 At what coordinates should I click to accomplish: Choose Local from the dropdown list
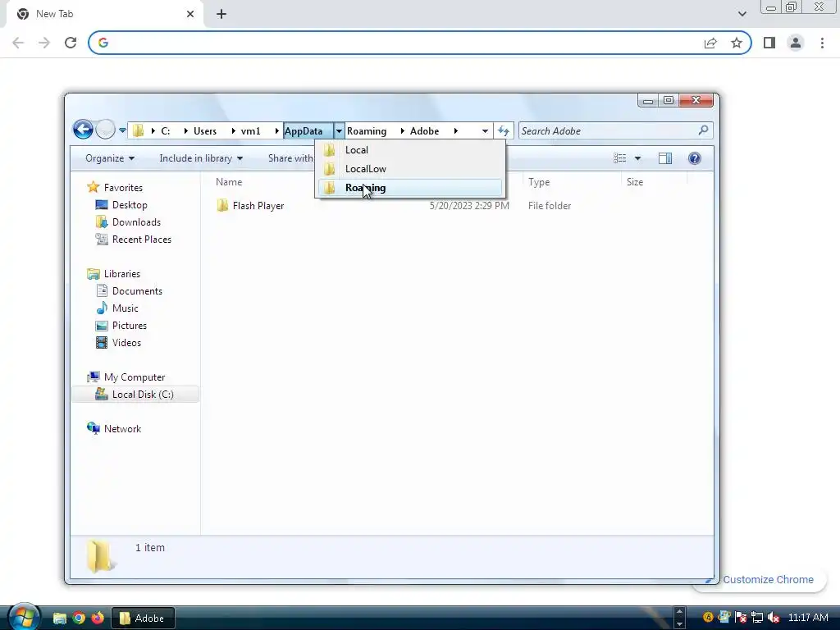[410, 150]
